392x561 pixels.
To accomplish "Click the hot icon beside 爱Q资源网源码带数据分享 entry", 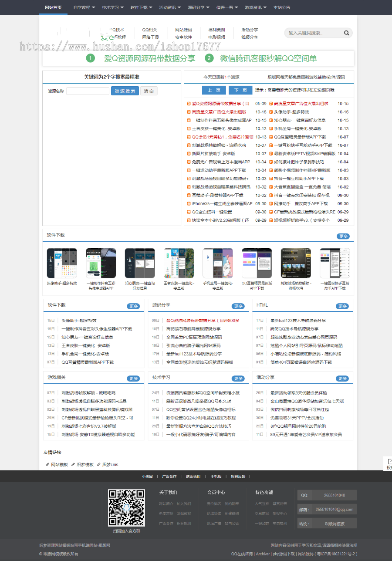I will tap(189, 104).
